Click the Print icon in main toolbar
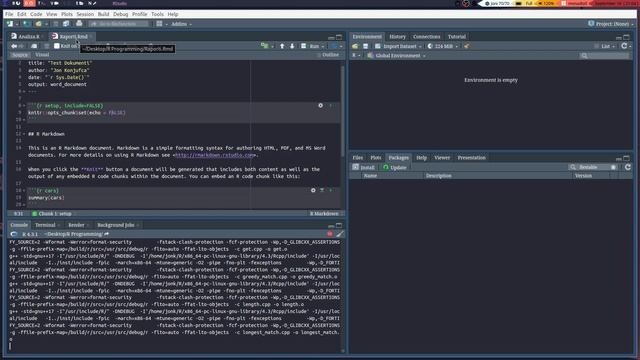 [x=79, y=24]
